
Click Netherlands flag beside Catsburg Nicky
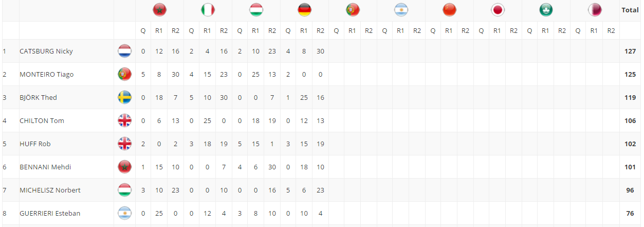[124, 51]
